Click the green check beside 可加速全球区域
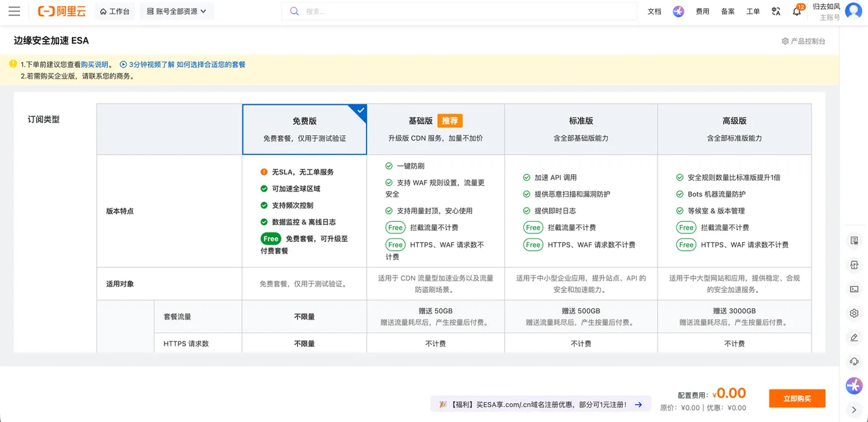This screenshot has height=422, width=868. click(x=264, y=189)
